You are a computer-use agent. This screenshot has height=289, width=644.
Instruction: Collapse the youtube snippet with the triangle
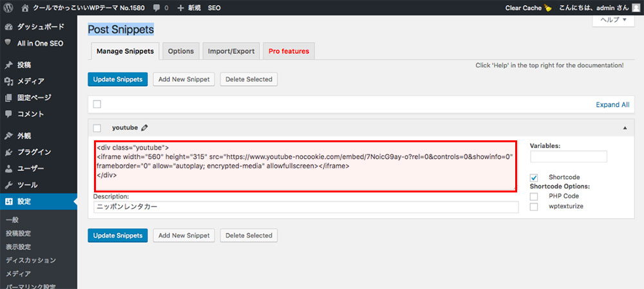[625, 128]
